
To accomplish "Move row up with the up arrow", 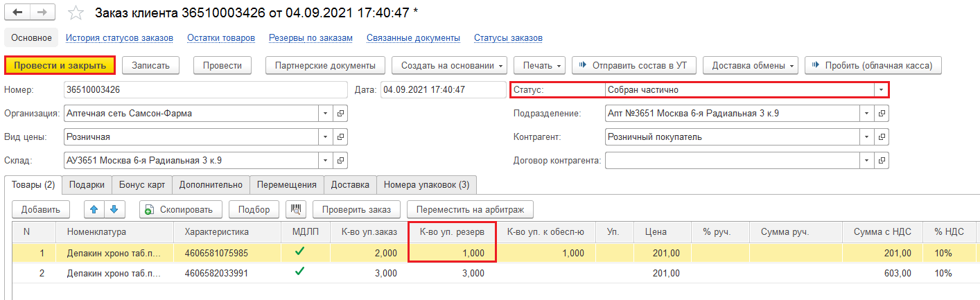I will [x=94, y=209].
